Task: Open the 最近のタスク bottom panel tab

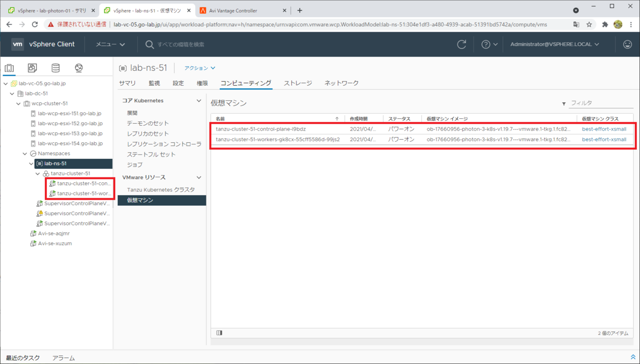Action: pos(23,358)
